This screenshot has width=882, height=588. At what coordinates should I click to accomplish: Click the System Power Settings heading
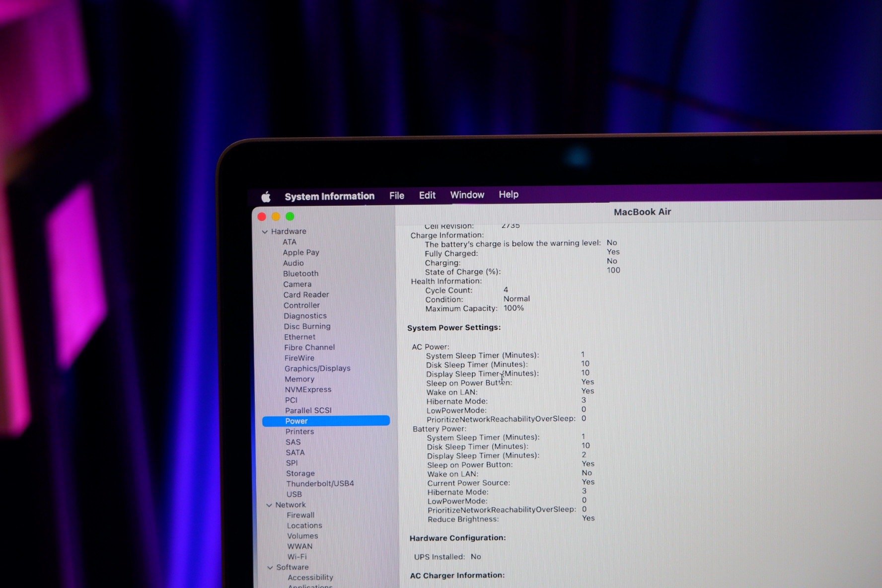[454, 328]
